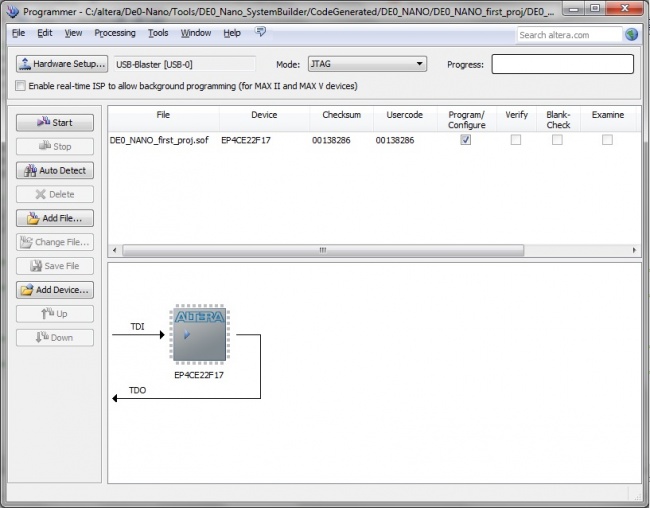
Task: Toggle Examine checkbox in file row
Action: [x=607, y=140]
